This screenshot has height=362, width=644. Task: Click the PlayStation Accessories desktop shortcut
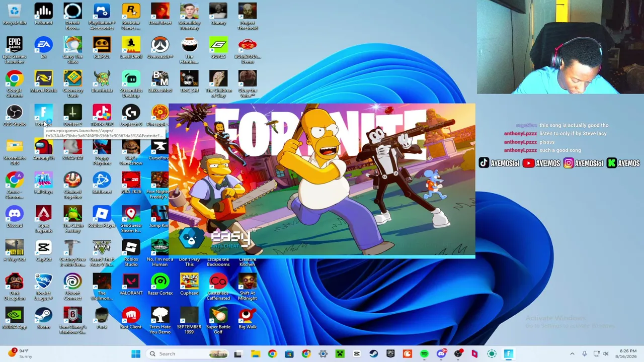coord(102,17)
